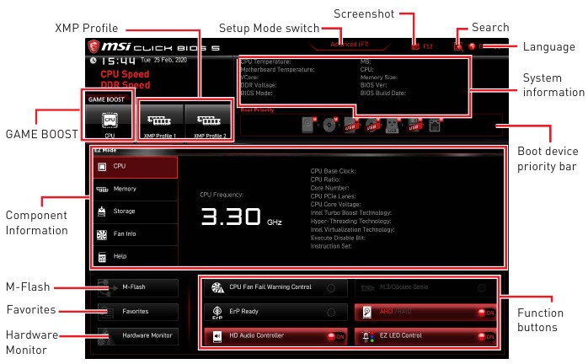Screen dimensions: 588x364
Task: Switch the AHCI / RAID mode button
Action: pyautogui.click(x=425, y=313)
